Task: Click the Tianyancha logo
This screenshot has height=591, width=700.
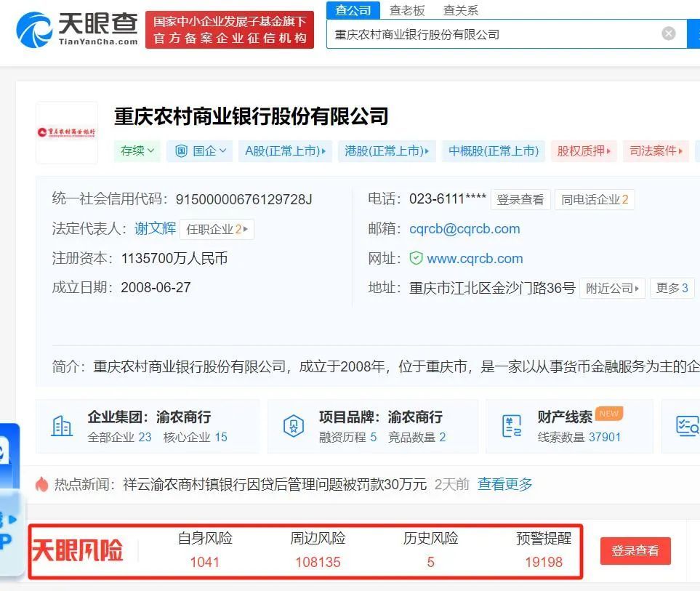Action: (77, 30)
